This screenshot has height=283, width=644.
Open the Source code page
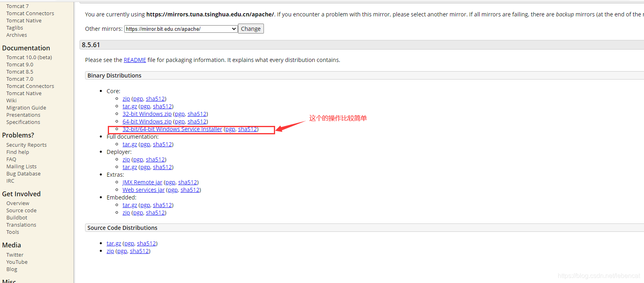[22, 211]
